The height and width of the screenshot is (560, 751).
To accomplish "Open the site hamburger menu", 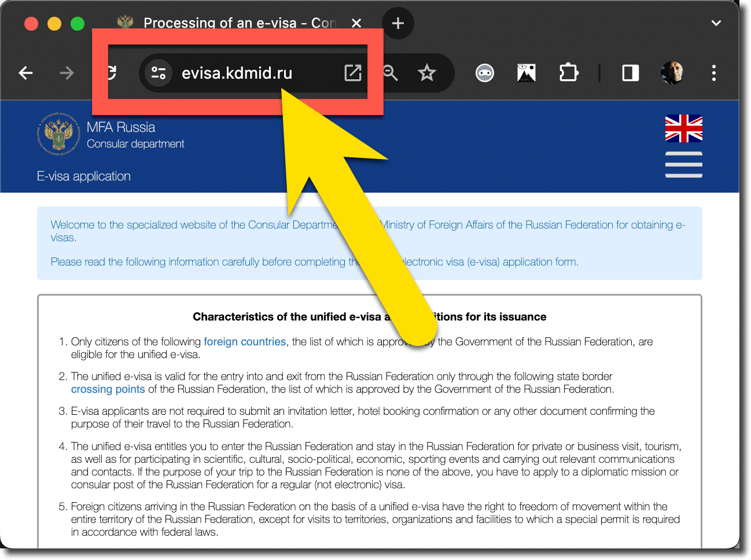I will (683, 165).
